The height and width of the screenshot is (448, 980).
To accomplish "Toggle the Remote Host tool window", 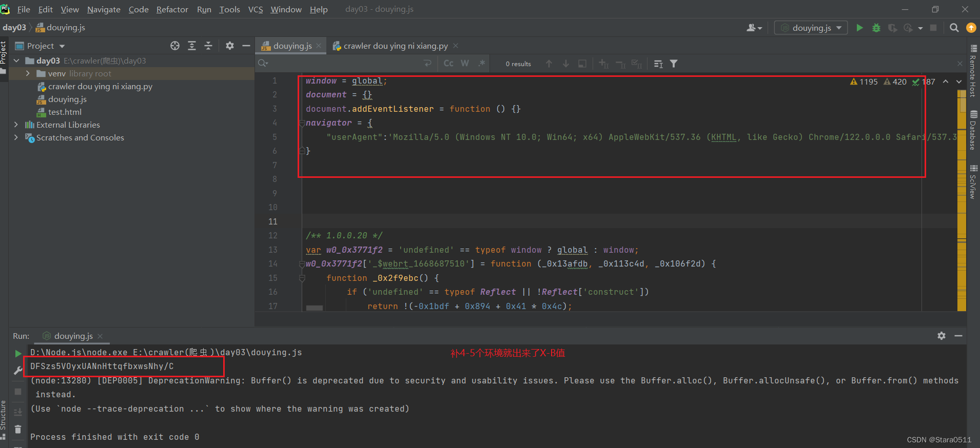I will [x=973, y=71].
